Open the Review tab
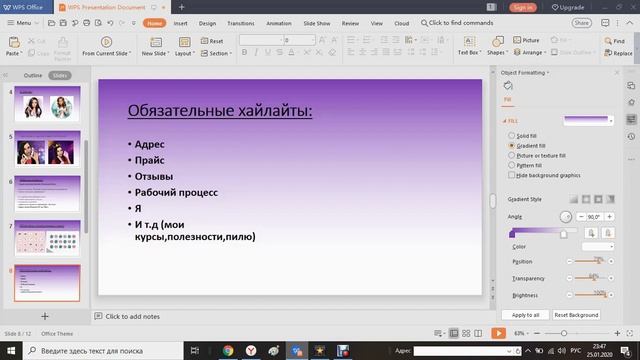Viewport: 640px width, 360px height. (350, 23)
